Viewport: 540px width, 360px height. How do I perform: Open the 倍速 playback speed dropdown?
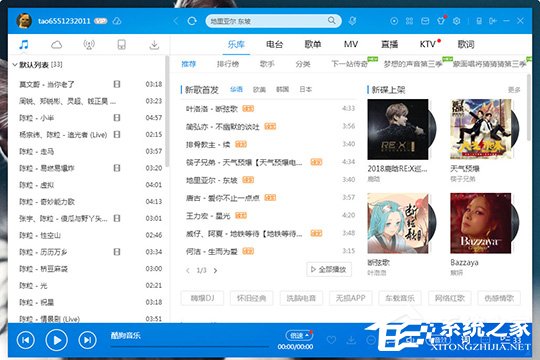pos(299,335)
